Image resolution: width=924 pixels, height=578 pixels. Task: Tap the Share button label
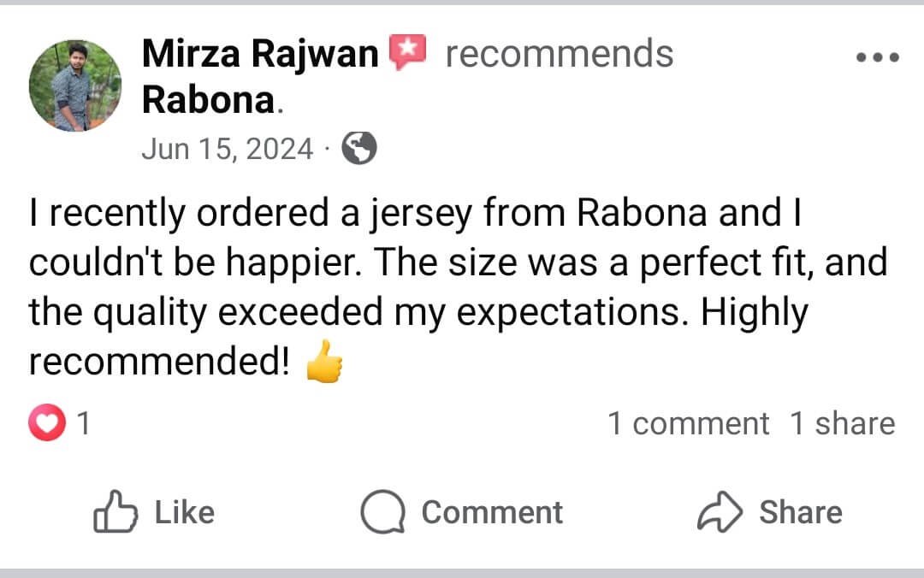[x=801, y=512]
